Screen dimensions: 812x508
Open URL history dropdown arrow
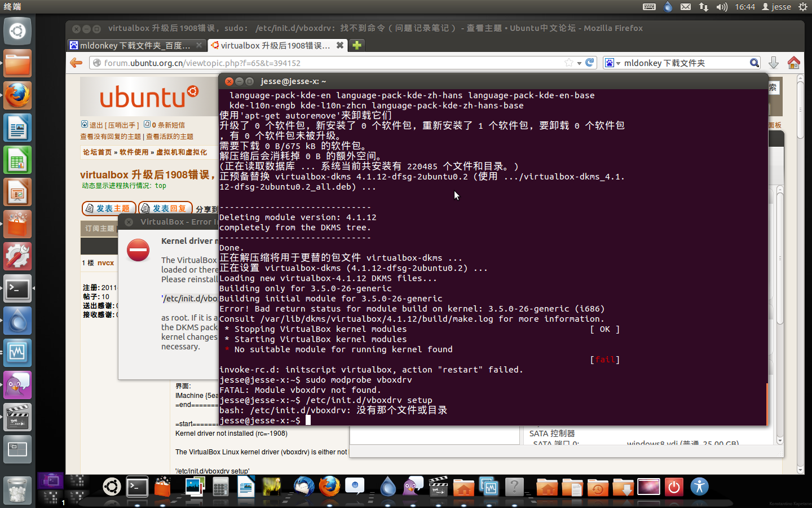(579, 63)
